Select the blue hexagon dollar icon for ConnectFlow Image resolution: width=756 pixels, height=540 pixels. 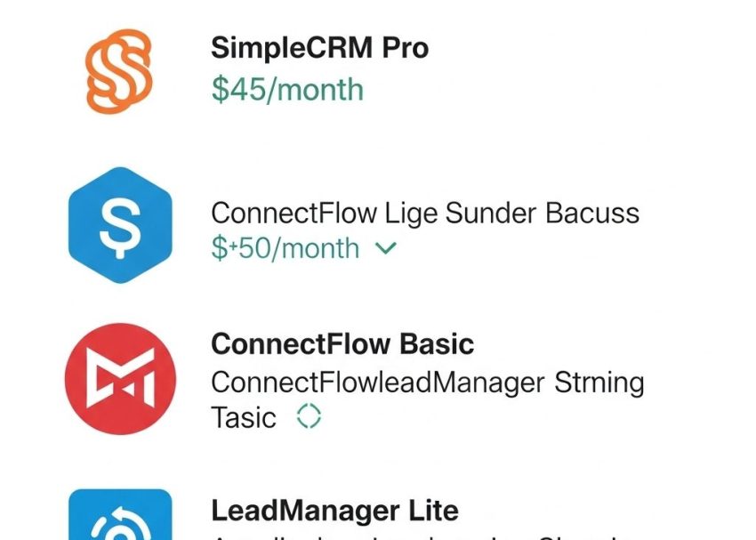tap(120, 224)
